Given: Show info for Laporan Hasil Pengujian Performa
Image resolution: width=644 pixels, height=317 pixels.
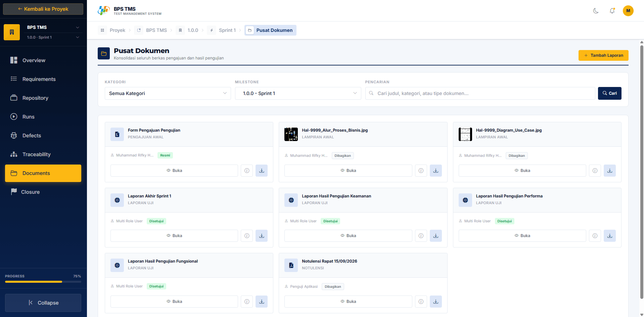Looking at the screenshot, I should click(x=595, y=236).
